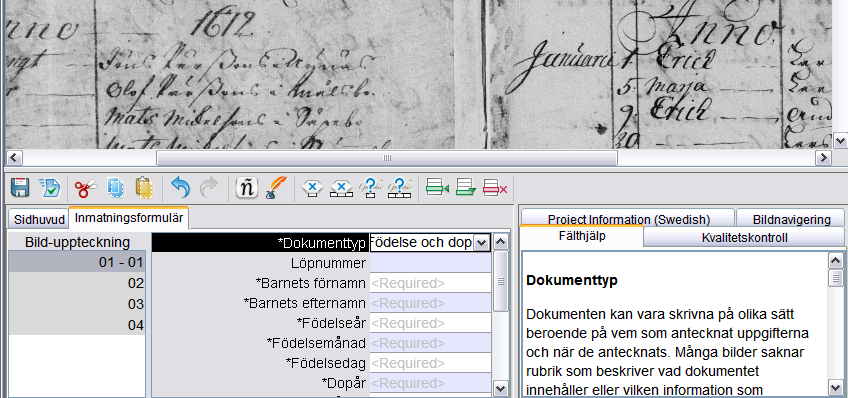Select the Inmatningsformulär tab
Image resolution: width=848 pixels, height=398 pixels.
(129, 218)
